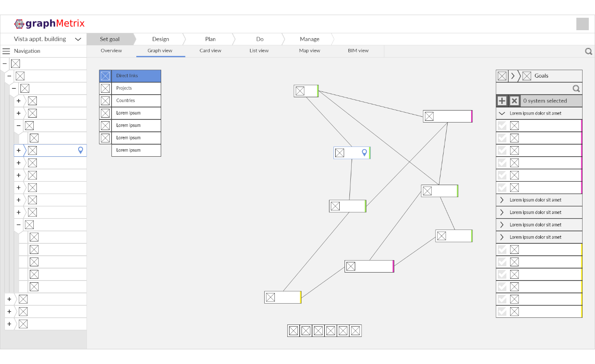Click location pin in navigation tree row
The height and width of the screenshot is (364, 595).
point(80,150)
